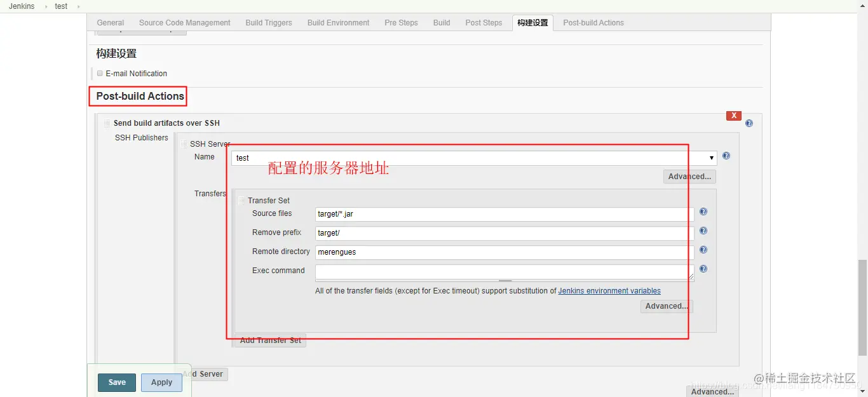The image size is (868, 397).
Task: Switch to Source Code Management tab
Action: tap(185, 23)
